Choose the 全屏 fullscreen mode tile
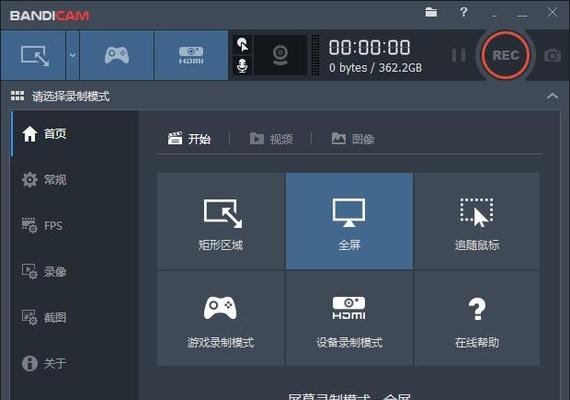This screenshot has height=400, width=570. coord(349,221)
